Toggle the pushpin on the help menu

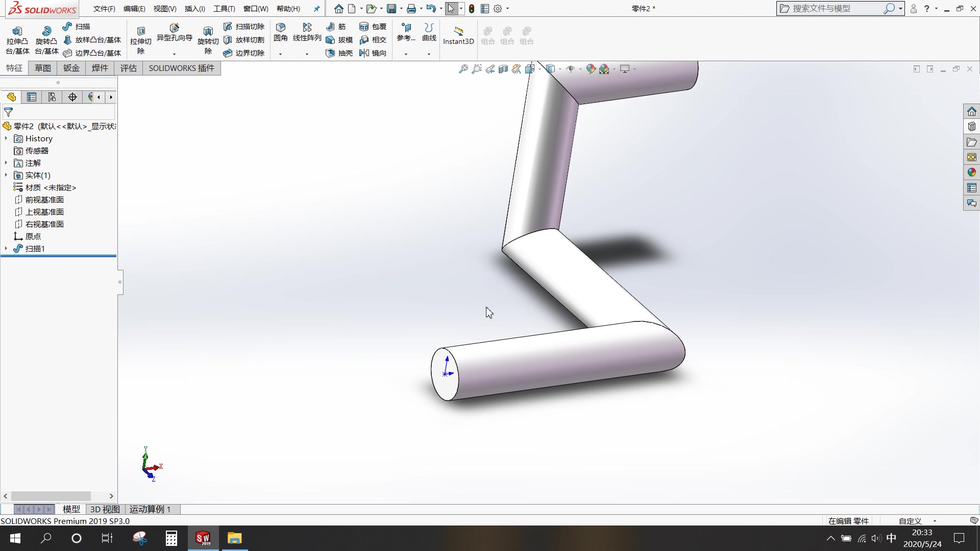click(316, 8)
